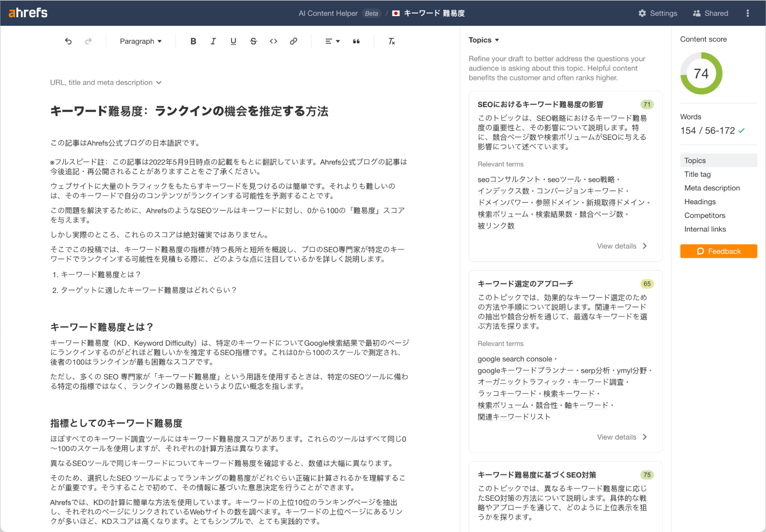Click the AI Content Helper breadcrumb
Screen dimensions: 766x532
[328, 13]
